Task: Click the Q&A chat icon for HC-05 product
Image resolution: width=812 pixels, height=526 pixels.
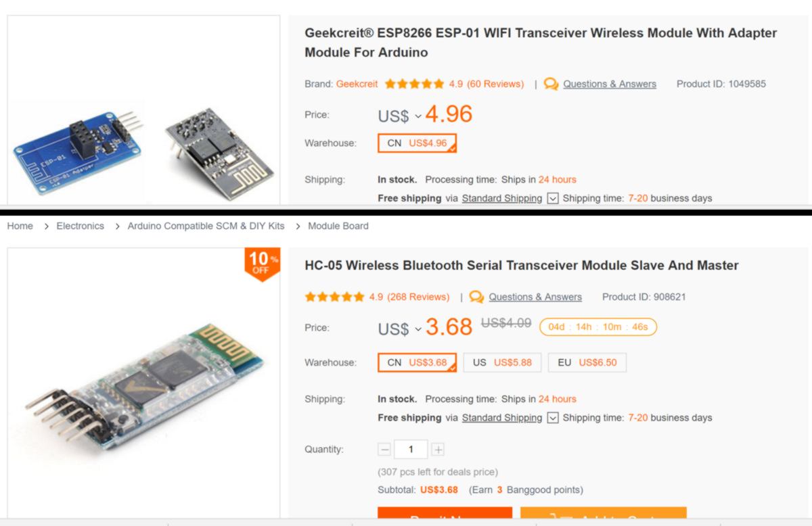Action: coord(477,297)
